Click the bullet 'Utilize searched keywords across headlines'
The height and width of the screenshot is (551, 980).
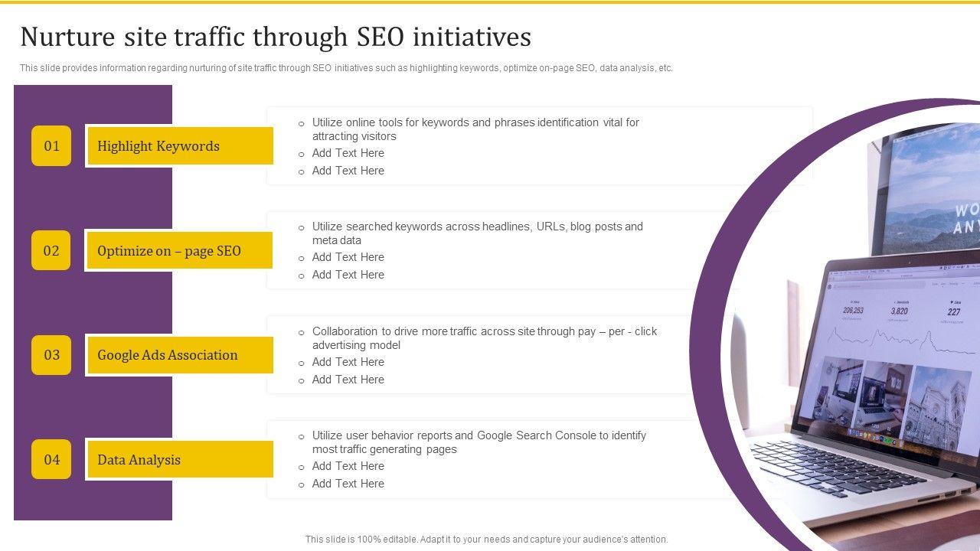point(478,233)
